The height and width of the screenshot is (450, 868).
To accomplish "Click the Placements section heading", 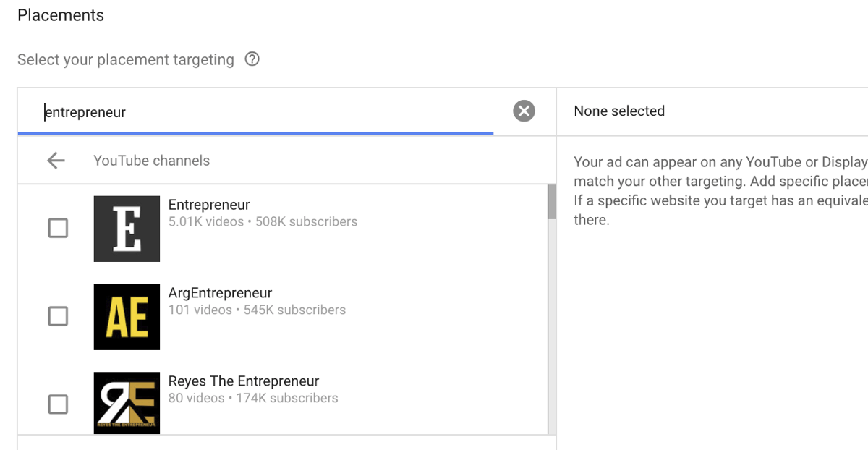I will (x=61, y=15).
